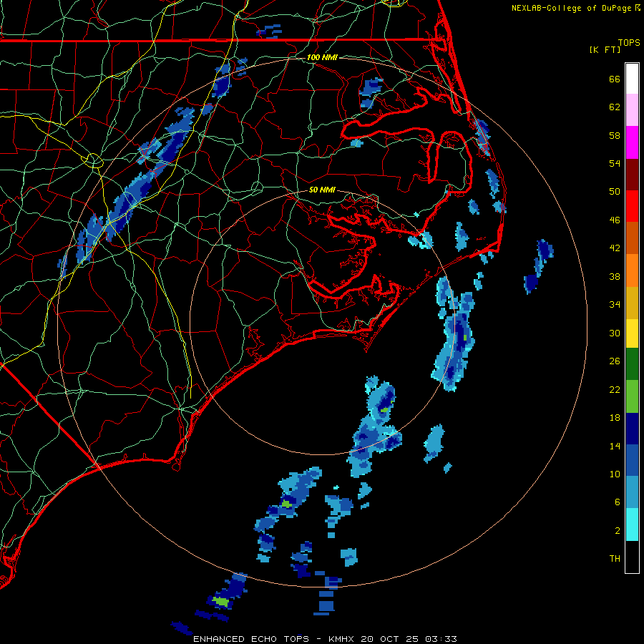Click the black TH threshold swatch
Viewport: 644px width, 644px height.
[632, 557]
